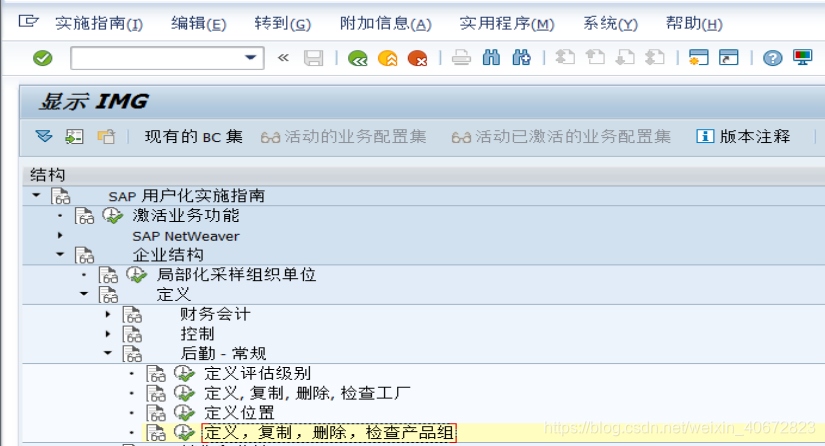Image resolution: width=825 pixels, height=446 pixels.
Task: Open documentation icon for 财务会计
Action: [x=132, y=315]
